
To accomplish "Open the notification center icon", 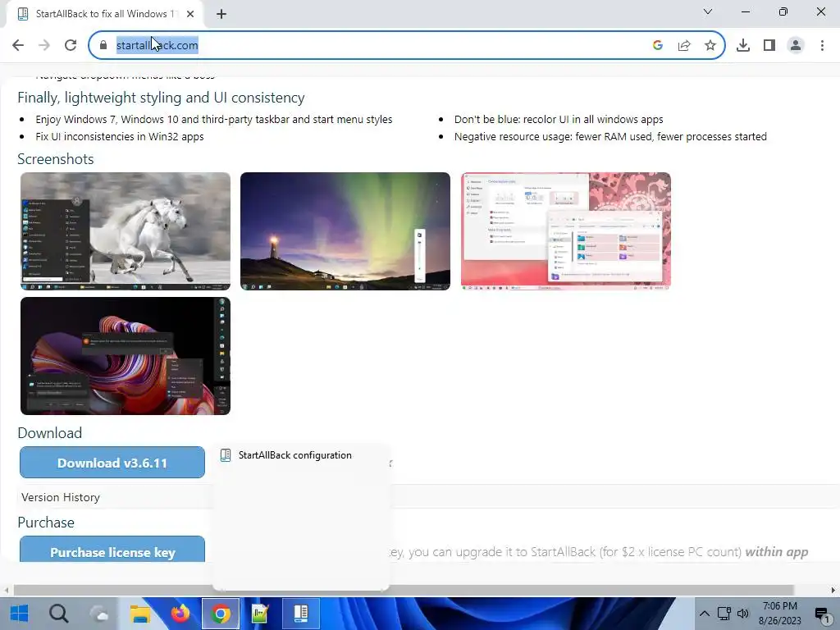I will point(823,614).
